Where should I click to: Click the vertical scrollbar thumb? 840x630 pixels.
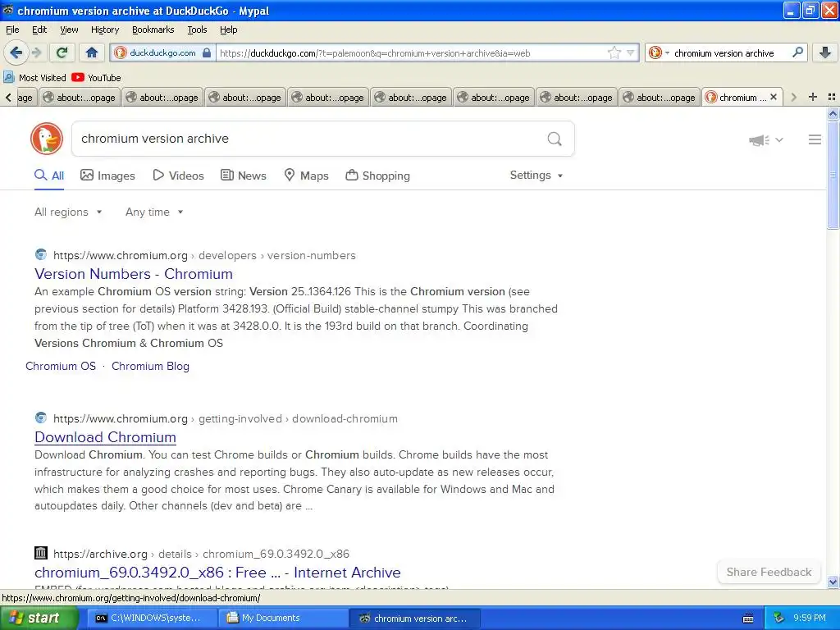(x=833, y=175)
